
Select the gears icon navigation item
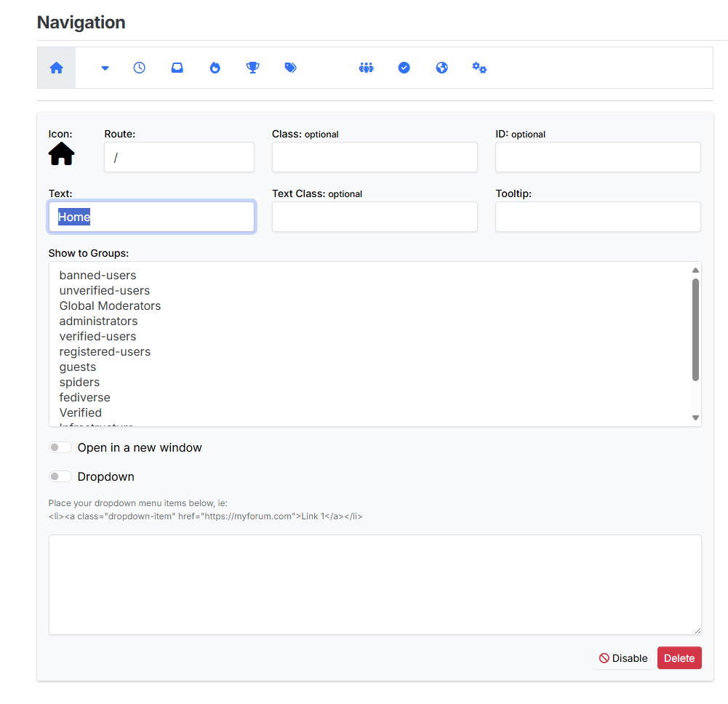click(479, 68)
